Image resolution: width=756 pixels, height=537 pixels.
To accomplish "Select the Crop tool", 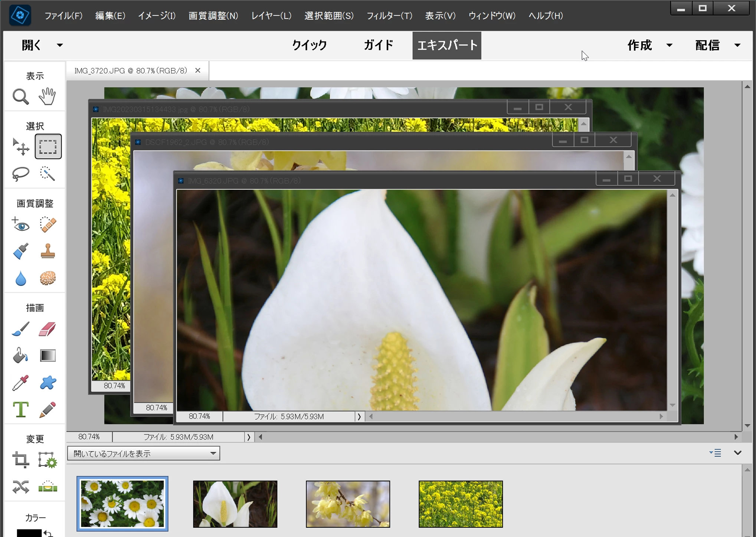I will [x=20, y=460].
